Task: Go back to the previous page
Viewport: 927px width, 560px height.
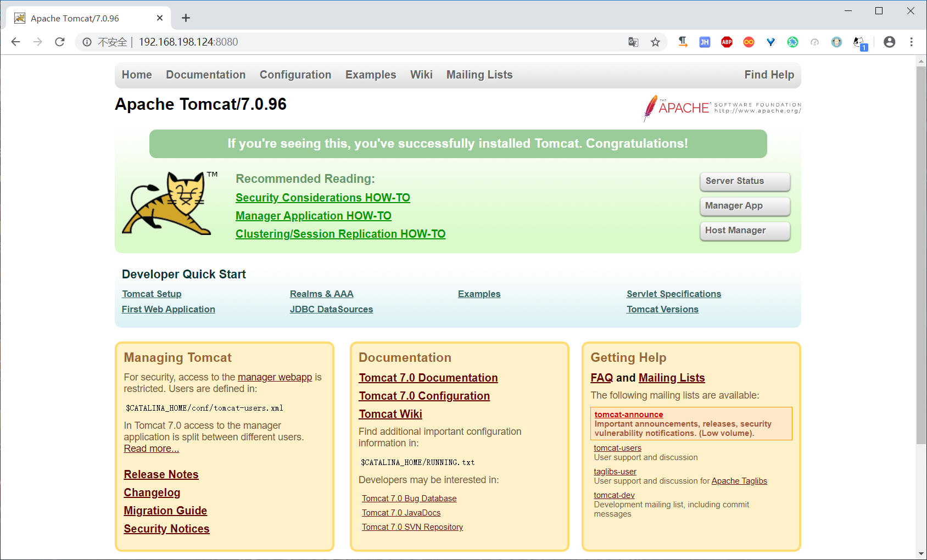Action: (15, 42)
